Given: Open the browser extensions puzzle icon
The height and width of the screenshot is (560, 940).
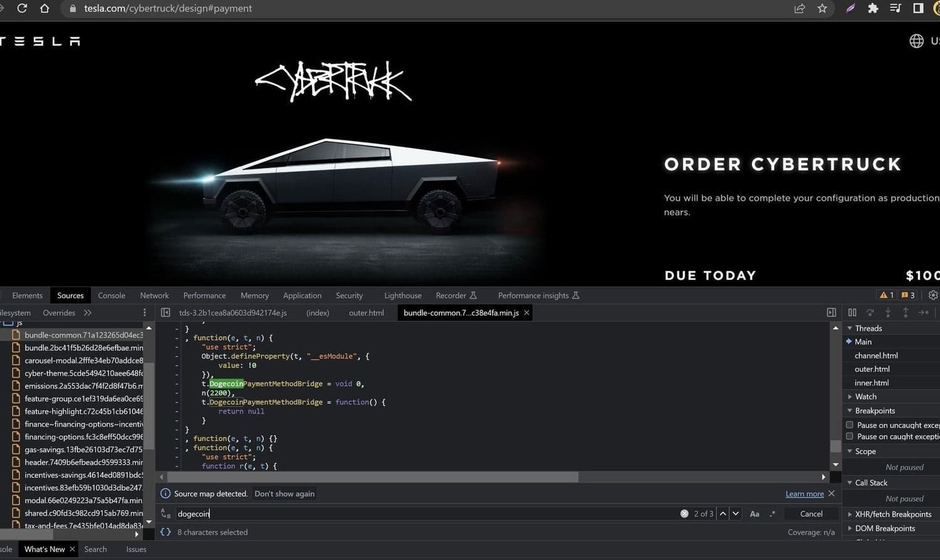Looking at the screenshot, I should pos(873,8).
